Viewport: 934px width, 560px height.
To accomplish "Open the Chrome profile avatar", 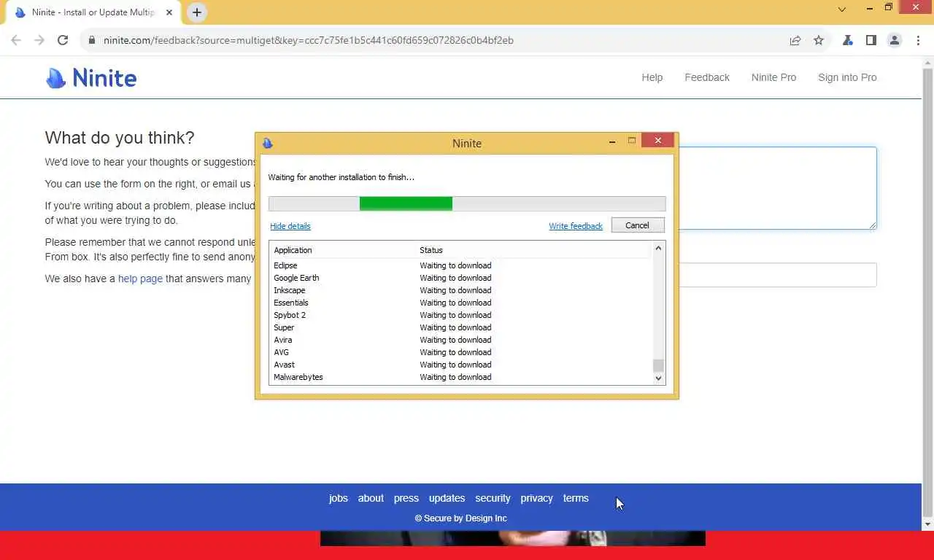I will coord(895,40).
